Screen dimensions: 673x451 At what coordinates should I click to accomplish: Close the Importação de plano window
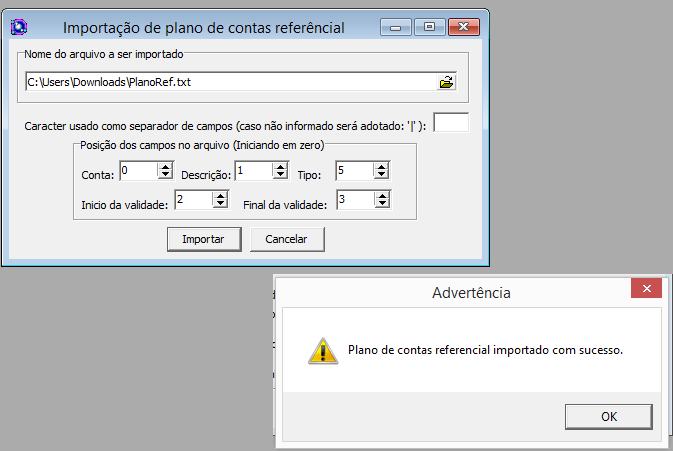coord(464,27)
